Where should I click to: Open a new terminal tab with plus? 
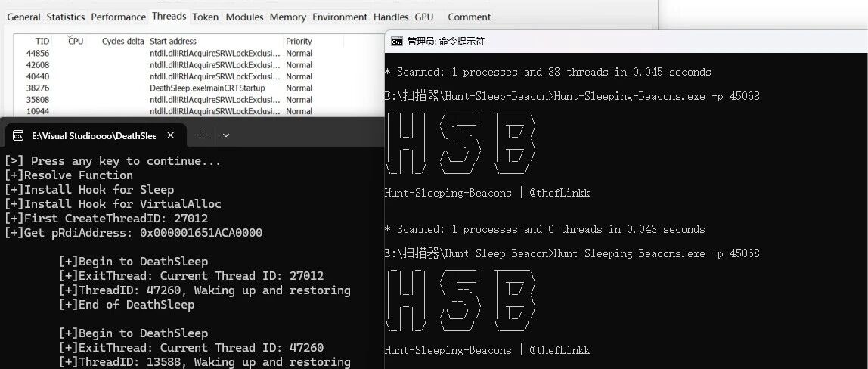click(x=203, y=135)
